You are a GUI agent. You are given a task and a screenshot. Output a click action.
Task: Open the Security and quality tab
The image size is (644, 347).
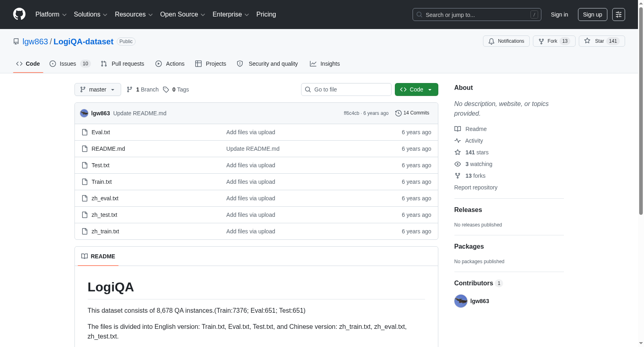(268, 64)
